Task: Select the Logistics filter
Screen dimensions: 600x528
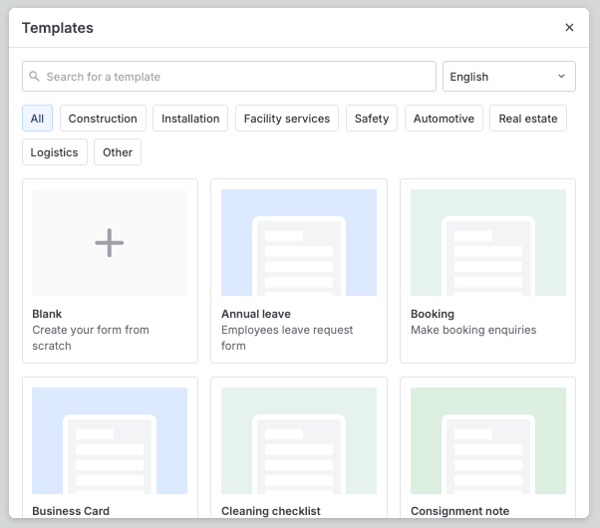Action: click(x=55, y=152)
